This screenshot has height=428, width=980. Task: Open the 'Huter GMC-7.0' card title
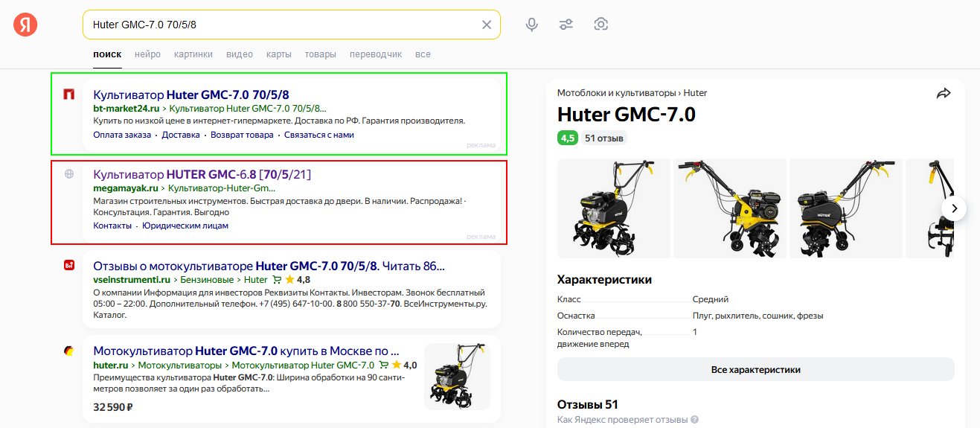click(627, 115)
